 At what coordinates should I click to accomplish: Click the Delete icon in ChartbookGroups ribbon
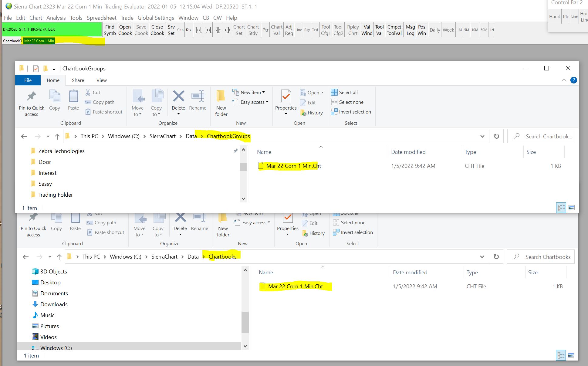(x=178, y=97)
